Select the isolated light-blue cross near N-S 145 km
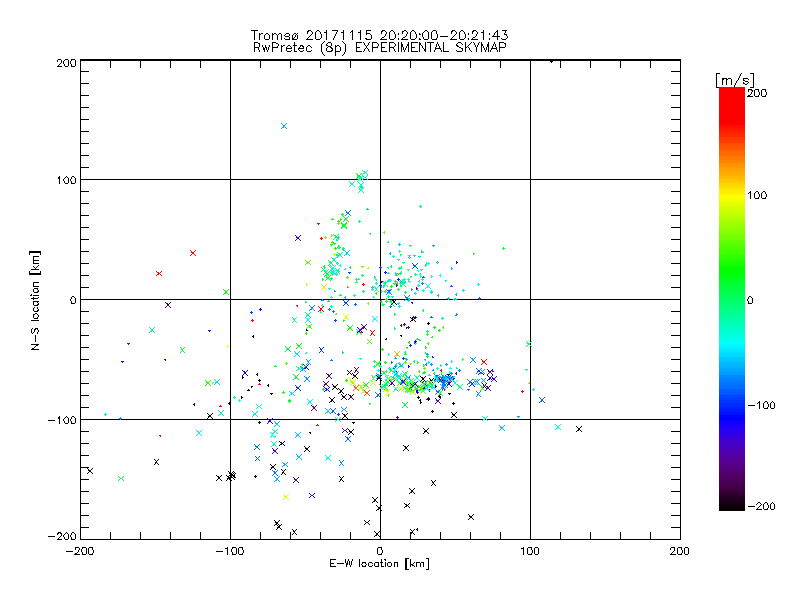 [284, 126]
